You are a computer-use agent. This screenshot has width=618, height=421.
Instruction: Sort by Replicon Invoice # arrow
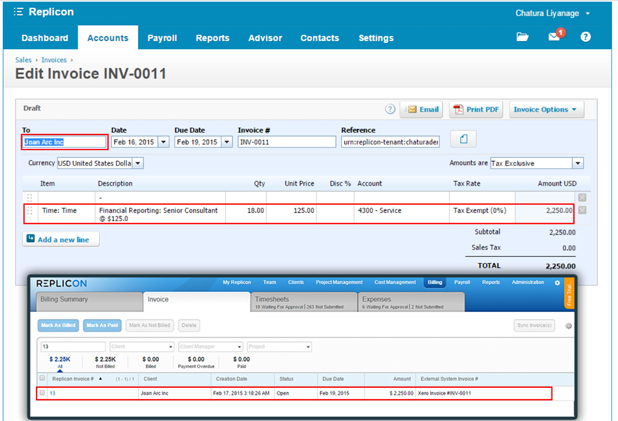pos(101,379)
